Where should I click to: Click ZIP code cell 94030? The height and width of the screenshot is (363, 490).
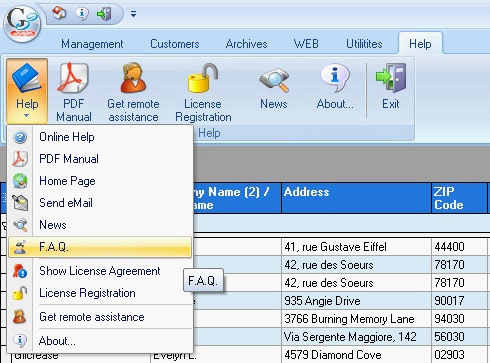(x=459, y=319)
